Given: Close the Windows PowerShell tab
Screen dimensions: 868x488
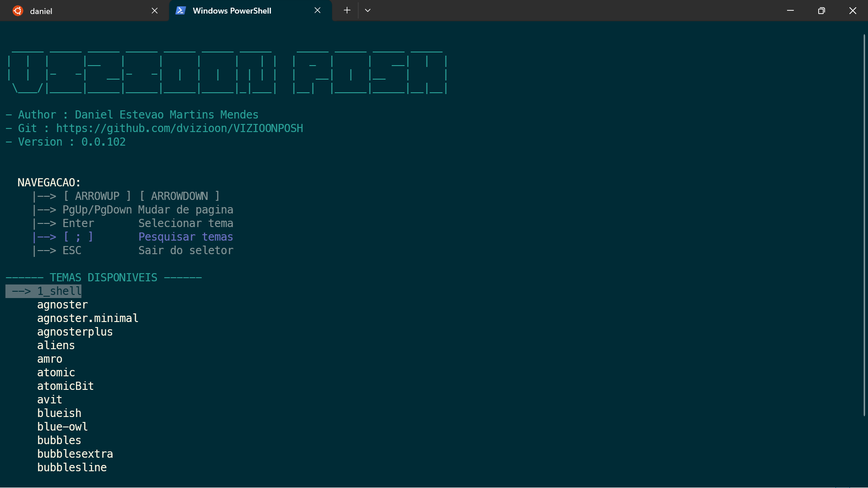Looking at the screenshot, I should point(318,10).
